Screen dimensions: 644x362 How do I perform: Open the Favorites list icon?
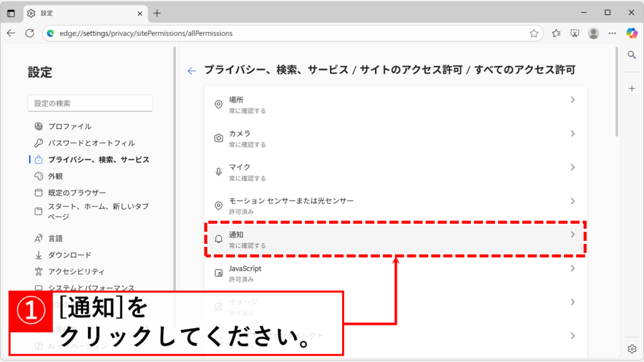point(556,33)
